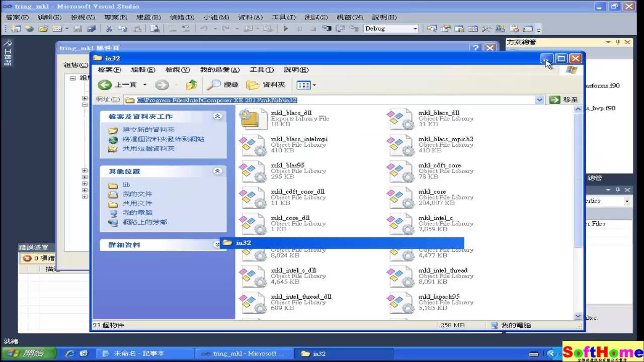Open the Back button history dropdown arrow

145,85
